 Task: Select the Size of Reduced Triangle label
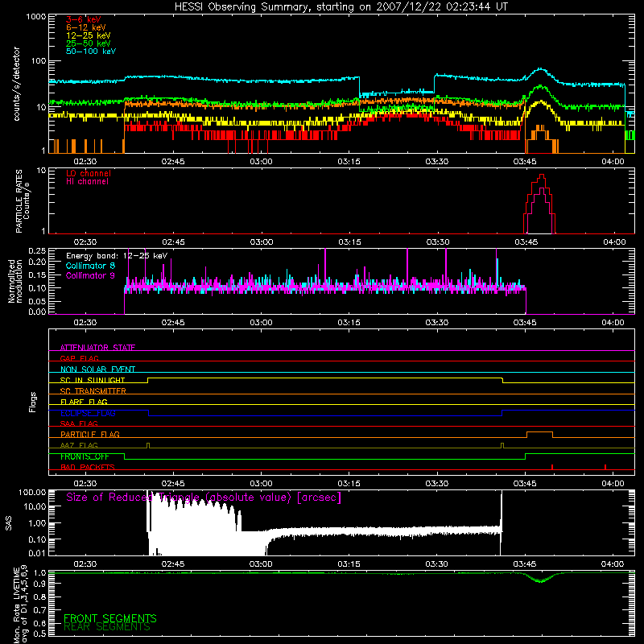point(204,497)
